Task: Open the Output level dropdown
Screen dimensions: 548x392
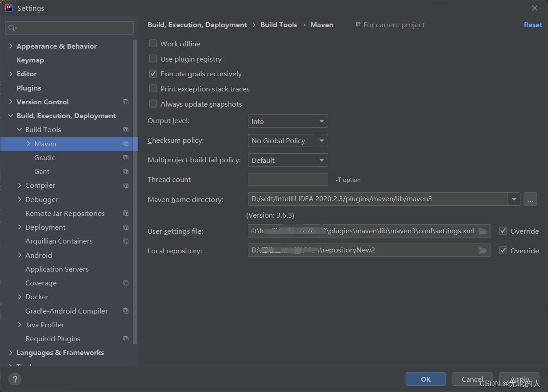Action: [x=288, y=121]
